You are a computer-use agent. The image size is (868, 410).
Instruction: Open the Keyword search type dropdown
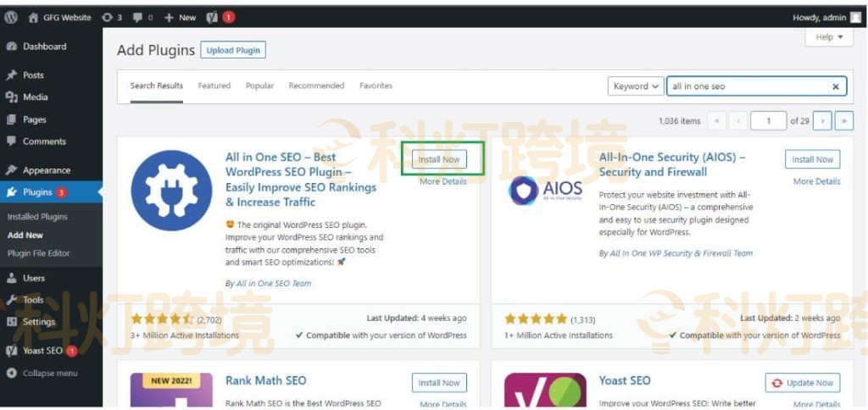click(636, 86)
